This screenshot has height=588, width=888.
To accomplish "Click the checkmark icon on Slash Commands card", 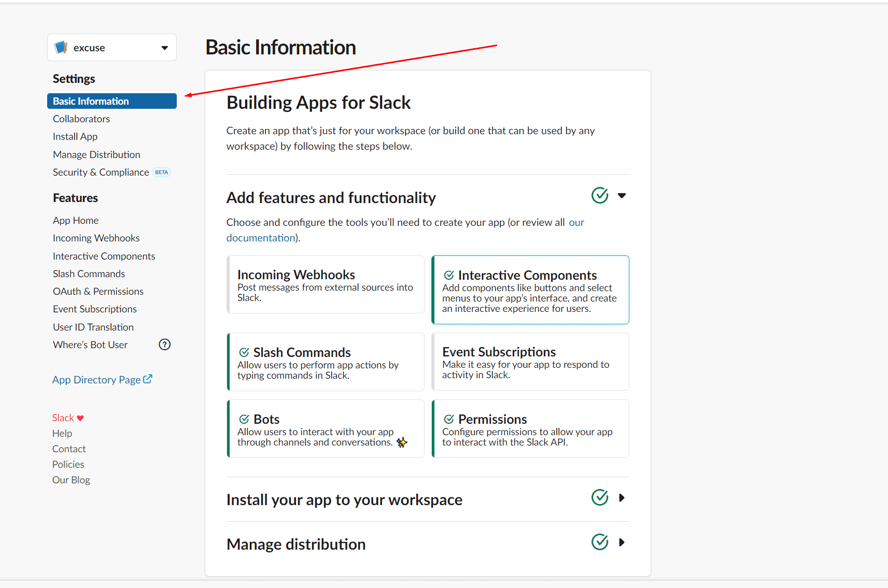I will pyautogui.click(x=244, y=352).
